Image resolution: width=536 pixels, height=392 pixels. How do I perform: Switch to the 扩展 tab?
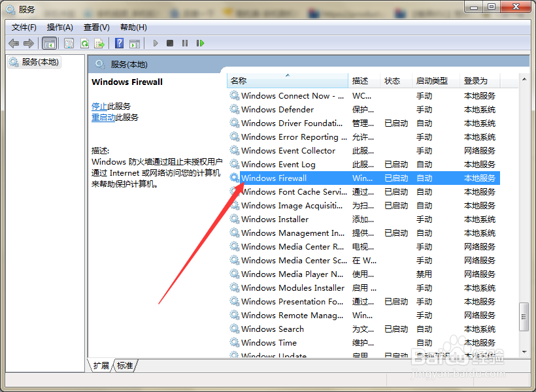(101, 366)
